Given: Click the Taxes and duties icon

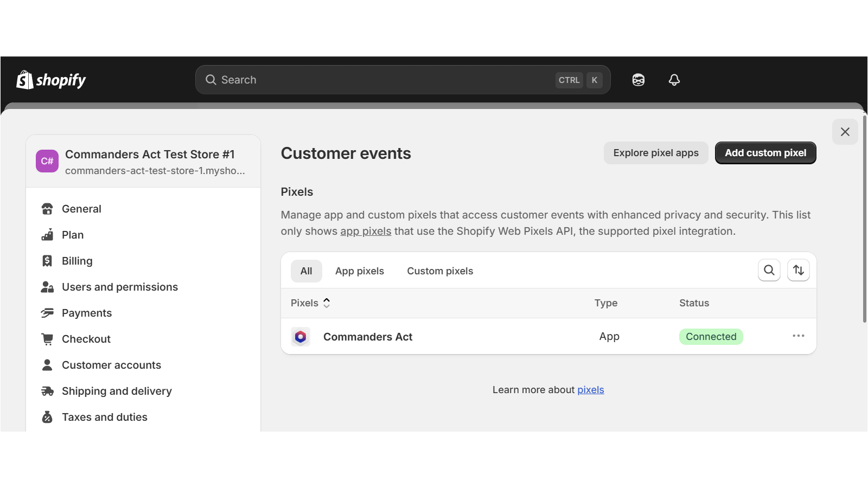Looking at the screenshot, I should tap(47, 417).
